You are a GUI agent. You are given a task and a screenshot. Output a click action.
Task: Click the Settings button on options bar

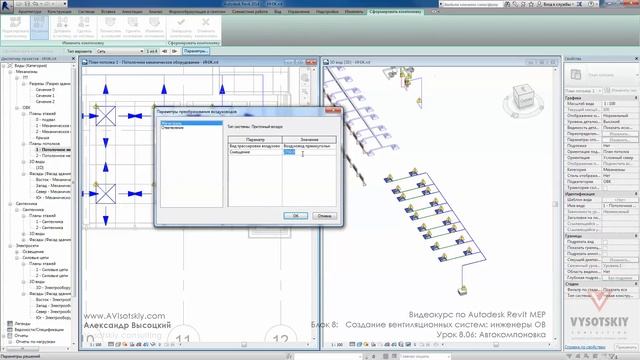click(196, 51)
